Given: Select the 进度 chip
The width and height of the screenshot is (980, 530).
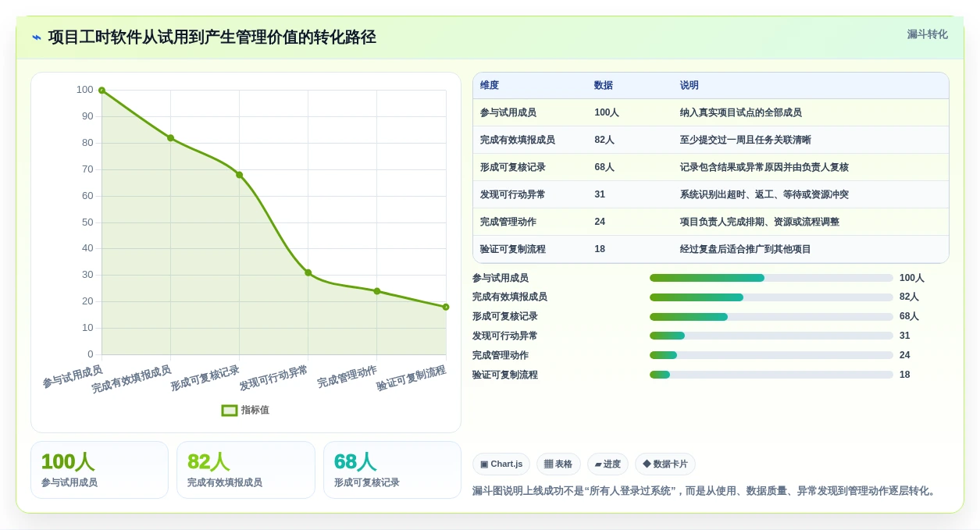Looking at the screenshot, I should 608,464.
